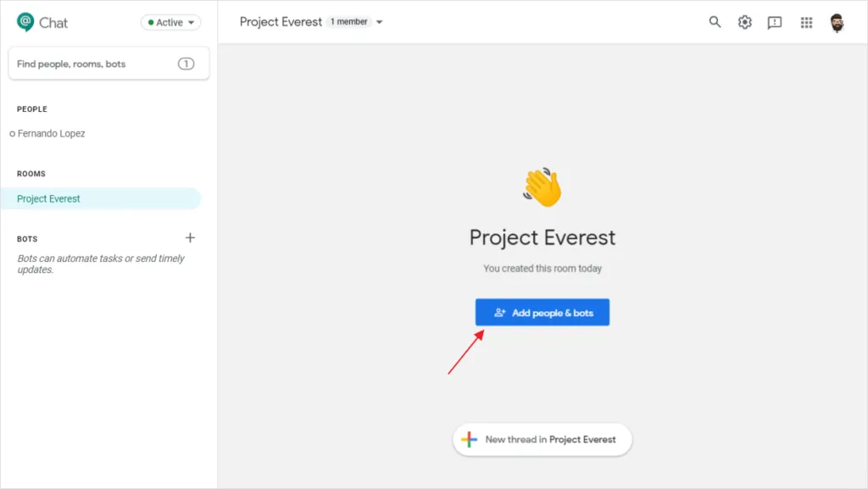Open the Google apps grid

click(x=806, y=23)
